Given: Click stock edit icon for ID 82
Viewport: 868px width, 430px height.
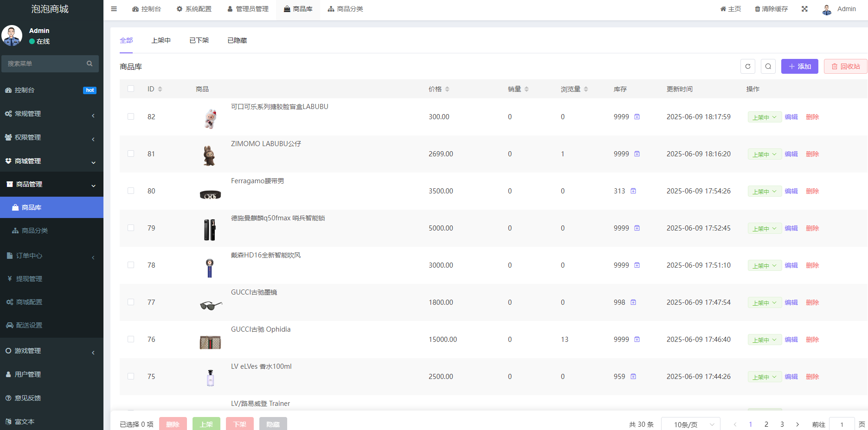Looking at the screenshot, I should pos(637,117).
